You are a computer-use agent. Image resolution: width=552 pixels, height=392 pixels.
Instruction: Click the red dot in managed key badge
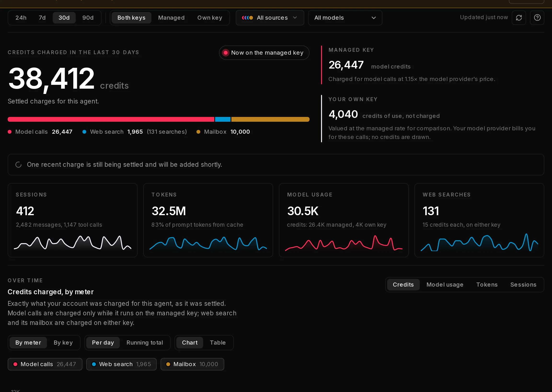tap(225, 53)
